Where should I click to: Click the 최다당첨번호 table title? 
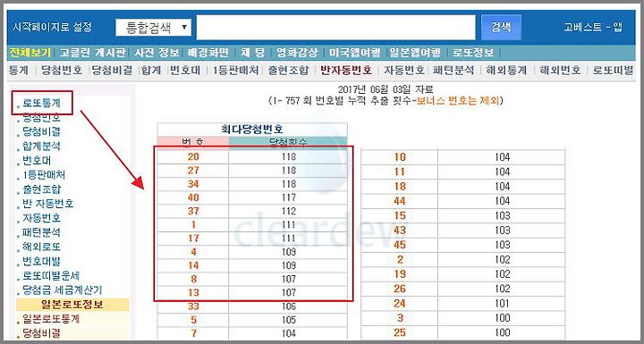[252, 130]
